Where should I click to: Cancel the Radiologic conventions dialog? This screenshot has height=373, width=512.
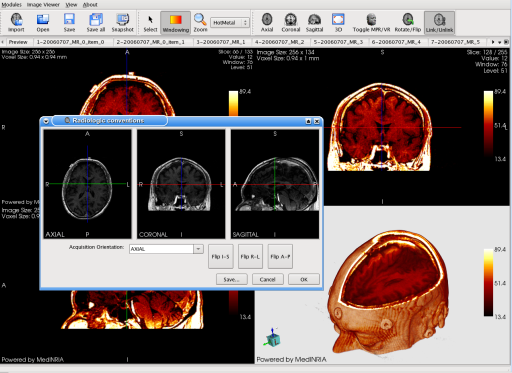click(268, 279)
